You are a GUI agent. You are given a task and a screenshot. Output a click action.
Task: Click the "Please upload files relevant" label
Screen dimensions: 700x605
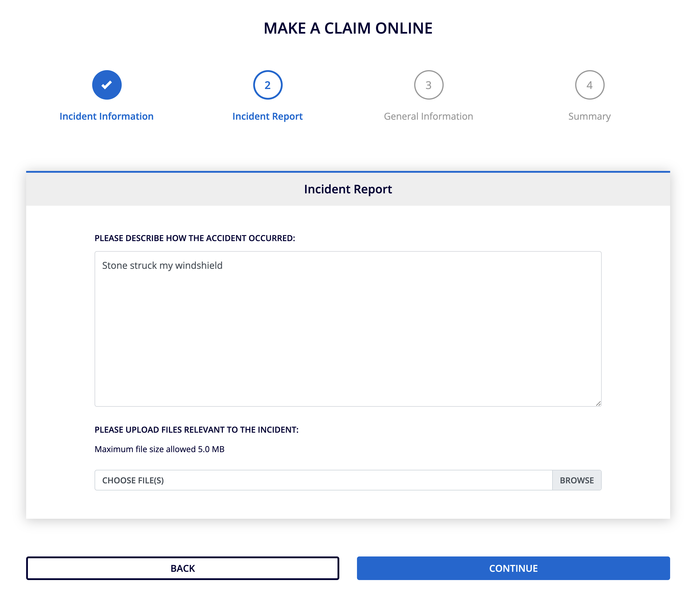tap(196, 430)
